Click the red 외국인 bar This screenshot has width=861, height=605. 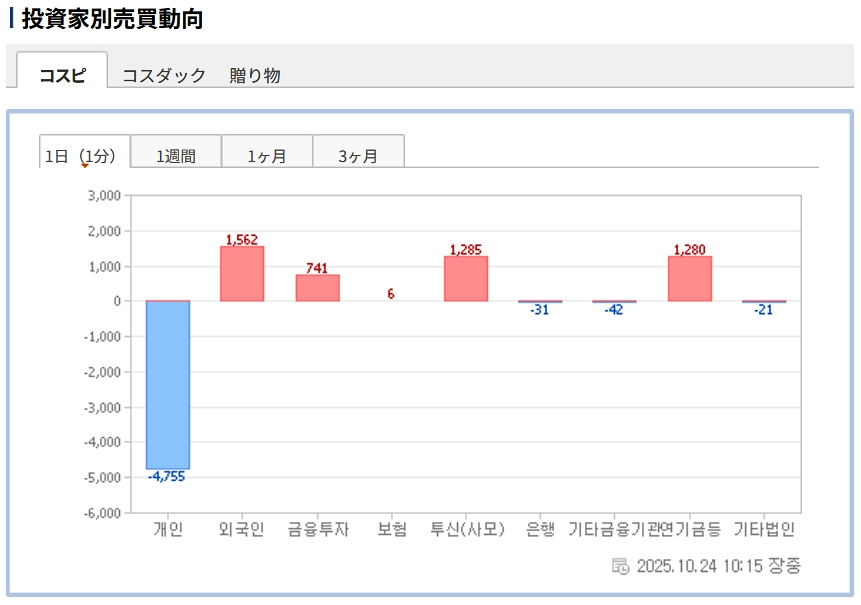242,273
